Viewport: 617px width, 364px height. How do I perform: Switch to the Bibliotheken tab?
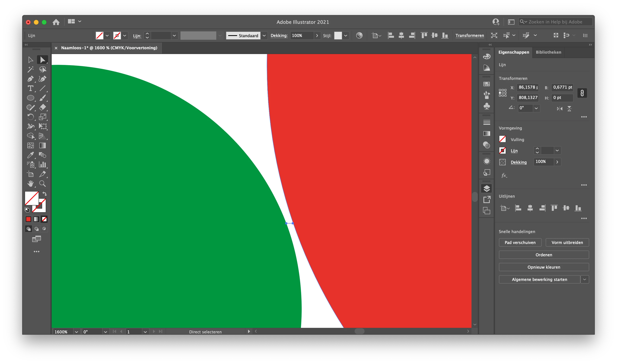[x=548, y=52]
